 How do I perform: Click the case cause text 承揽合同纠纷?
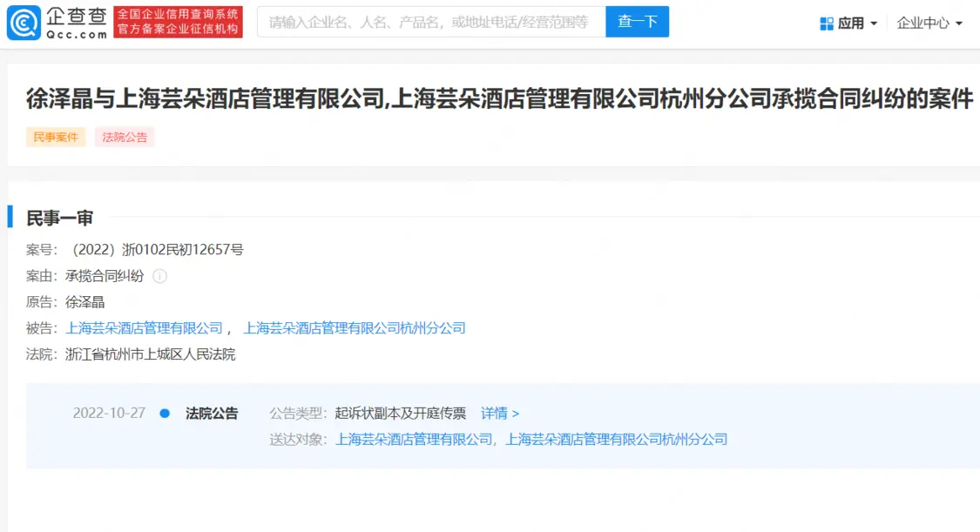pyautogui.click(x=105, y=276)
